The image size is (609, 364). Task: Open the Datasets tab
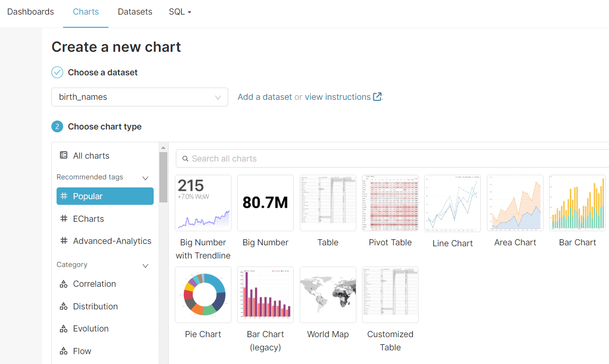(x=135, y=11)
